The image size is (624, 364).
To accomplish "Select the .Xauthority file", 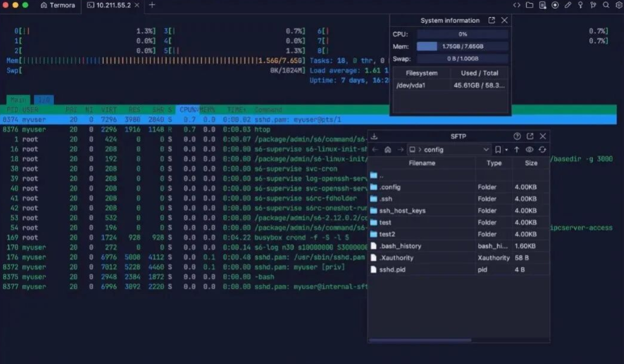I will point(459,258).
